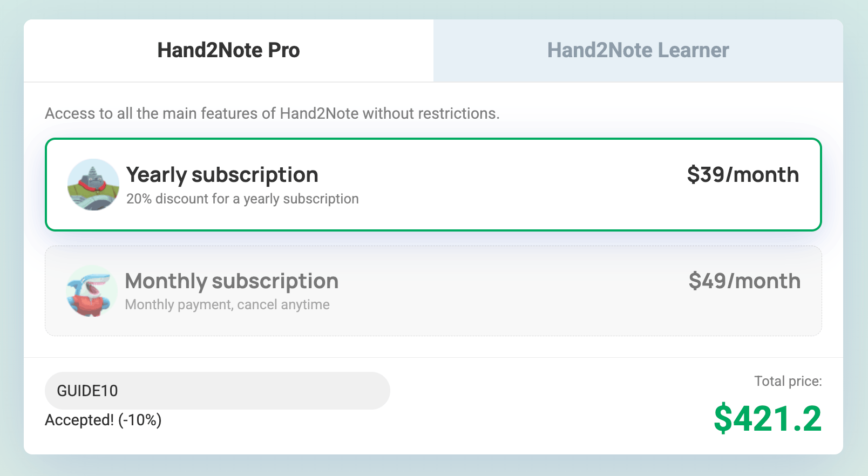
Task: Click the 20% discount description text
Action: [x=241, y=199]
